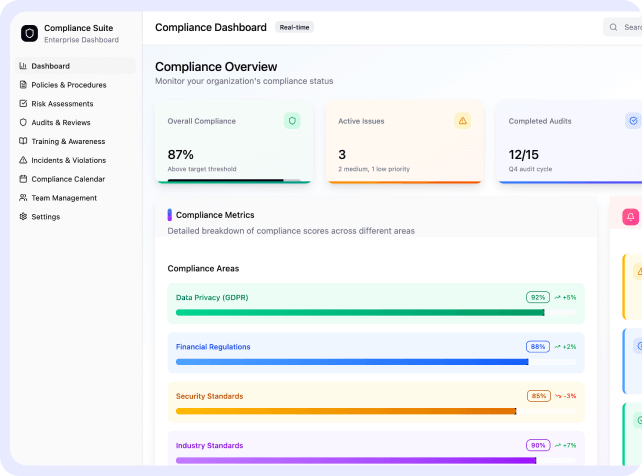Click the Incidents & Violations warning icon
The width and height of the screenshot is (642, 476).
(24, 160)
